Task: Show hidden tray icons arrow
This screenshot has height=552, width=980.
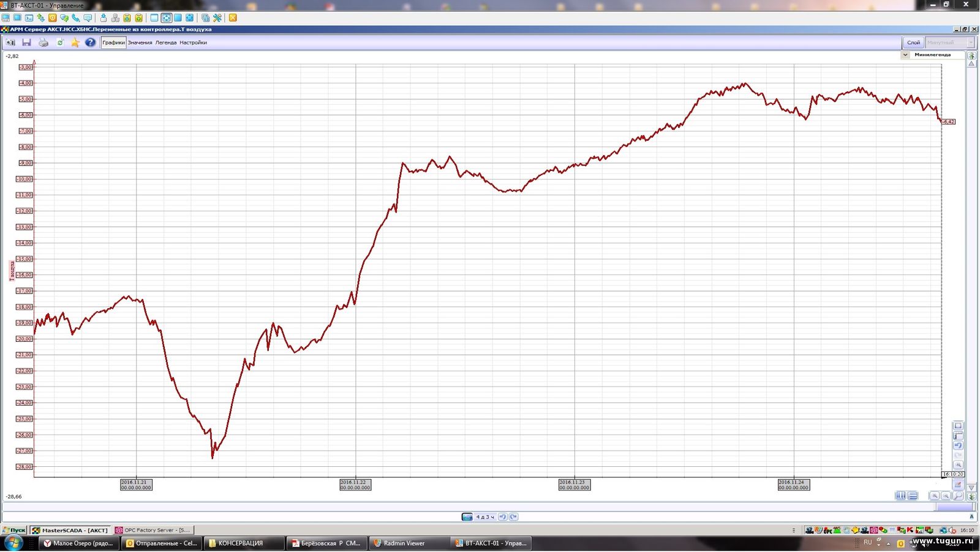Action: coord(888,543)
